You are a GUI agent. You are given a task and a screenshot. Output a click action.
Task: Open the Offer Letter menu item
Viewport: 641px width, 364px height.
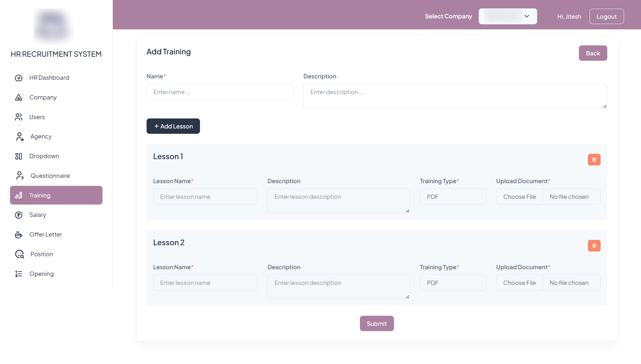coord(56,235)
